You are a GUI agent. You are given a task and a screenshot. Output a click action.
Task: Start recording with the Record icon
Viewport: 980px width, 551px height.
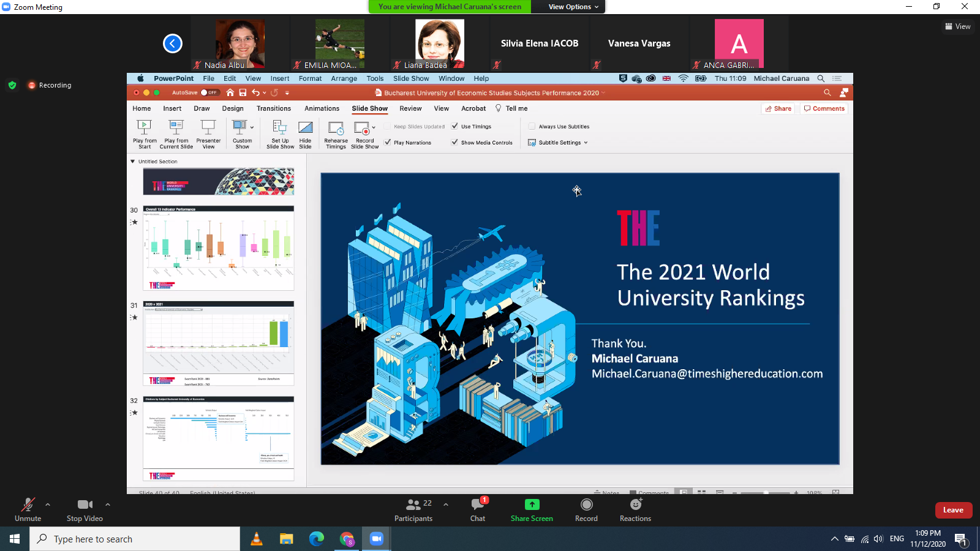(586, 504)
